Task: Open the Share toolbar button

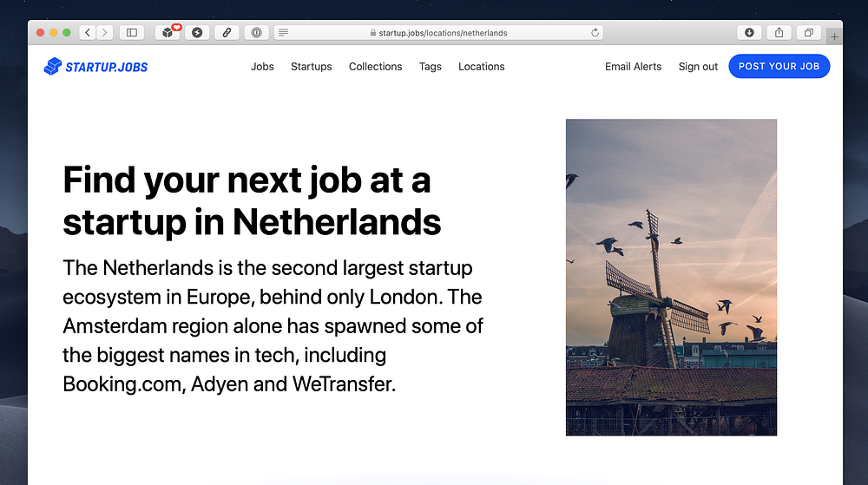Action: [x=779, y=33]
